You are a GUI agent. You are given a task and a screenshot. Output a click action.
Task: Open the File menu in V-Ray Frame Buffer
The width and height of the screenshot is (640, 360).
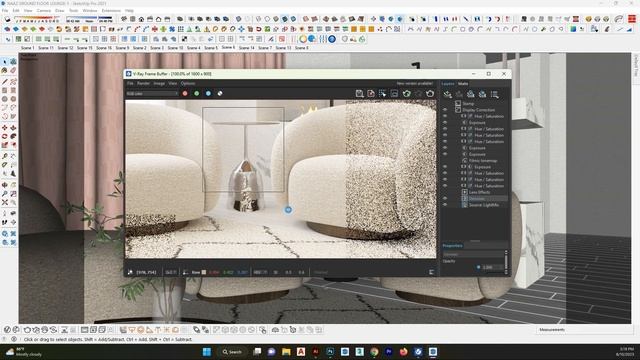tap(130, 83)
